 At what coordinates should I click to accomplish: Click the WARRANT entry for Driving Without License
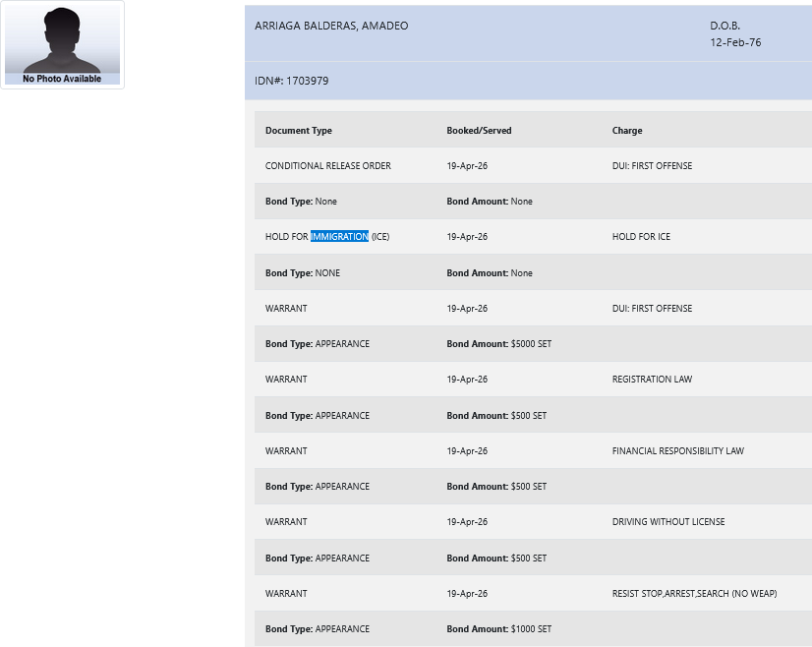(x=286, y=522)
